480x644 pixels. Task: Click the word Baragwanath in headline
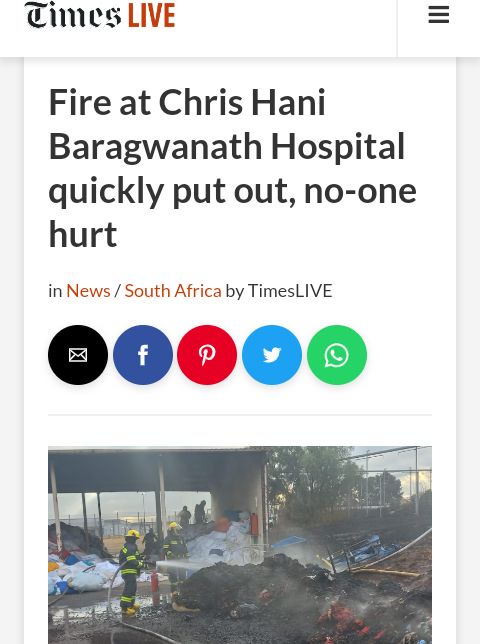coord(155,147)
